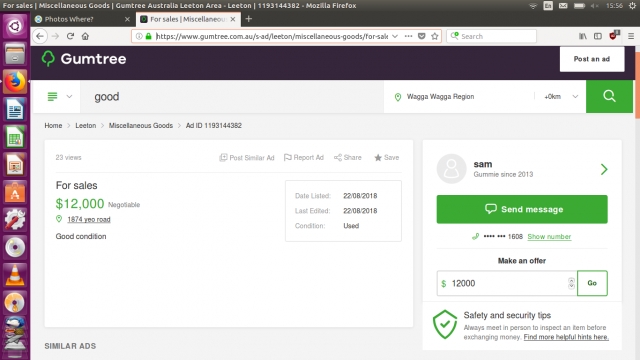This screenshot has width=640, height=360.
Task: Click the Send message button
Action: pos(522,209)
